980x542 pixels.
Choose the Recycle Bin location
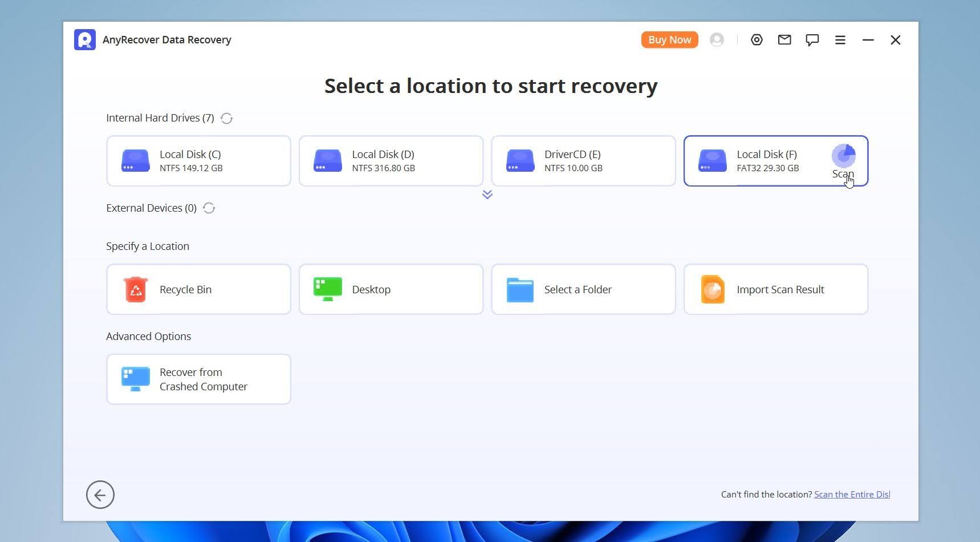[198, 289]
